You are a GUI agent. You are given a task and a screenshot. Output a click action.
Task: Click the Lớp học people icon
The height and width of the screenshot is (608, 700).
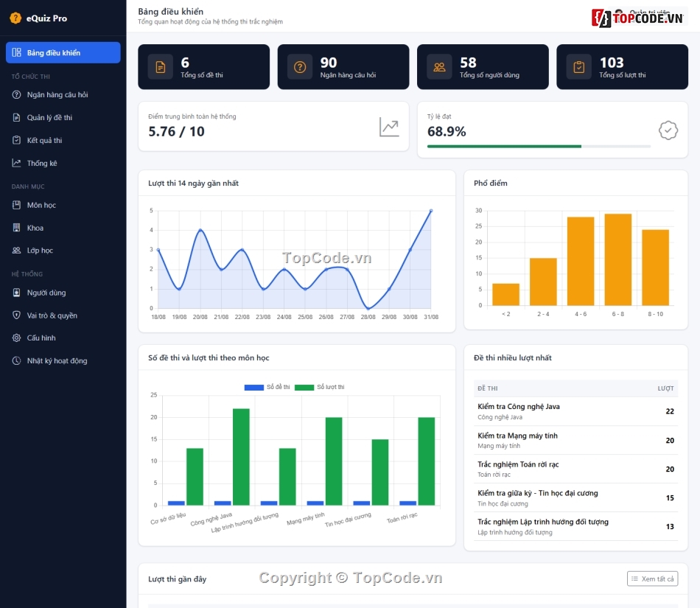[16, 251]
